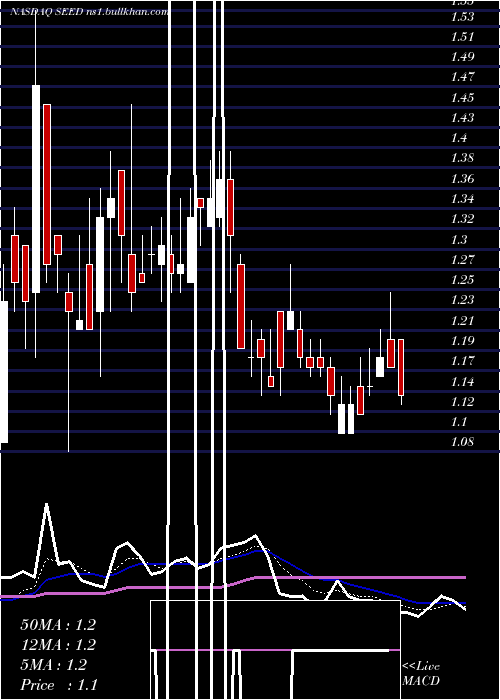Click the 12MA : 1.2 readout

click(58, 645)
